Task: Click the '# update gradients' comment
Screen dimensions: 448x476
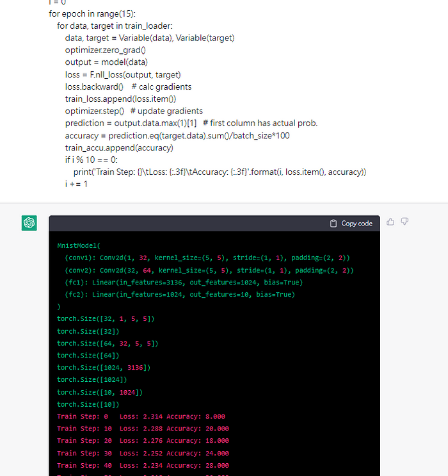Action: coord(166,111)
